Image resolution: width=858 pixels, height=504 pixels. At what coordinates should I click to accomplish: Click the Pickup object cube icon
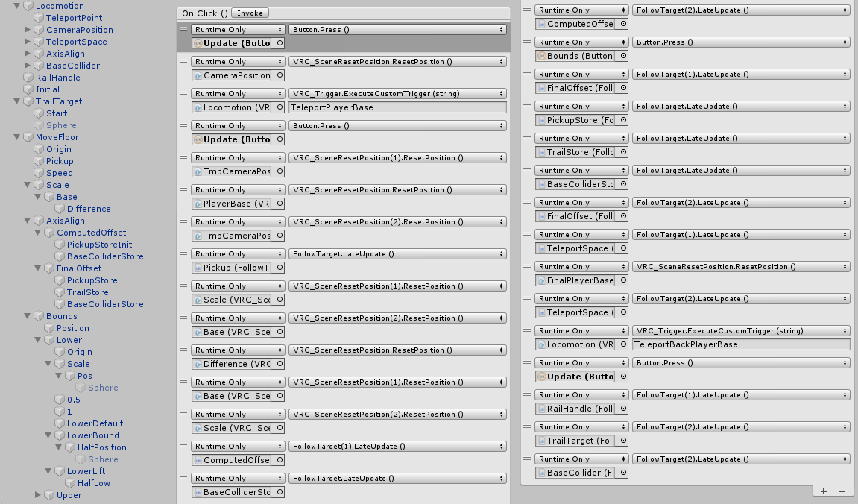tap(38, 161)
